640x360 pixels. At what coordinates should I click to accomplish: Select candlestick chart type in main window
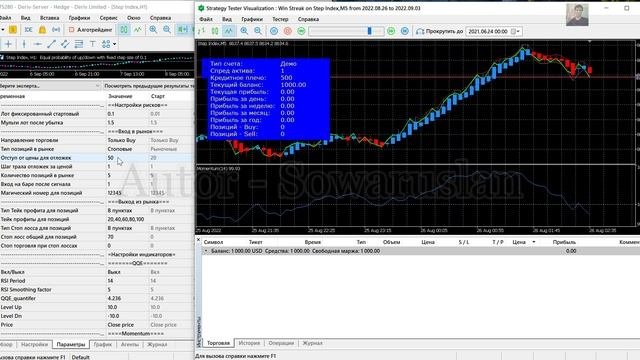(124, 30)
